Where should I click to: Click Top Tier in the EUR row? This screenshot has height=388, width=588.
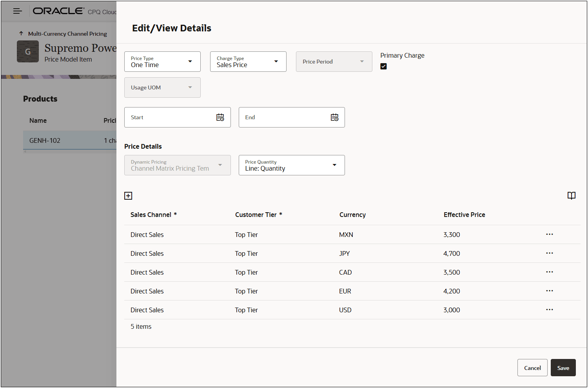[x=247, y=291]
